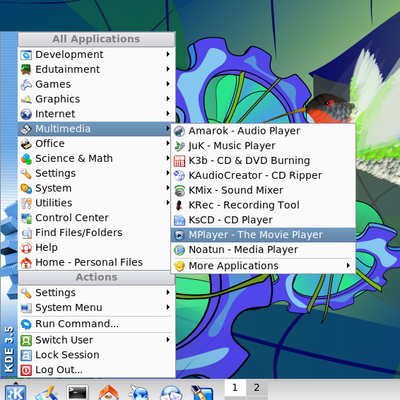Click the K menu button on the panel

(x=15, y=392)
